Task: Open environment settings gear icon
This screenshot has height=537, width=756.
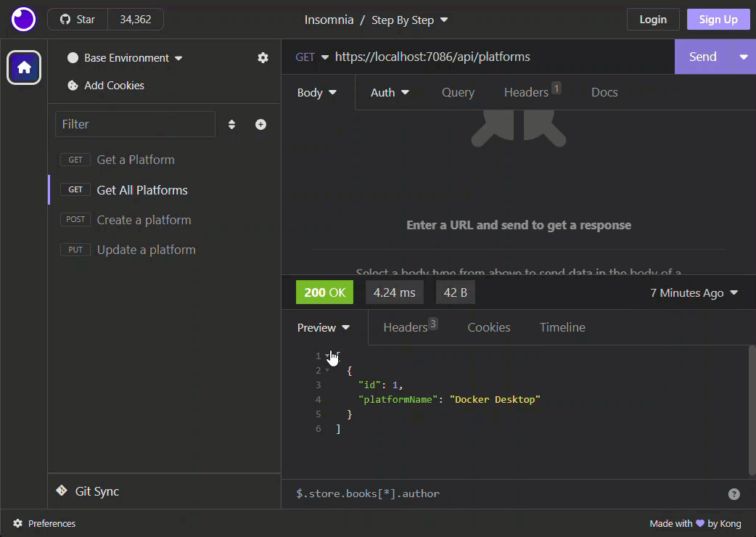Action: click(x=263, y=58)
